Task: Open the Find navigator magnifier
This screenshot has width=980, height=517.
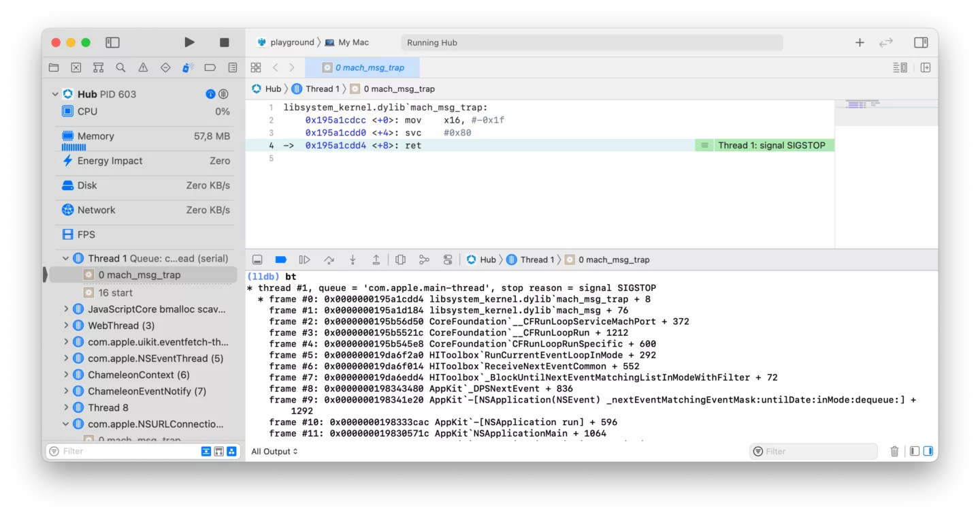Action: click(x=120, y=67)
